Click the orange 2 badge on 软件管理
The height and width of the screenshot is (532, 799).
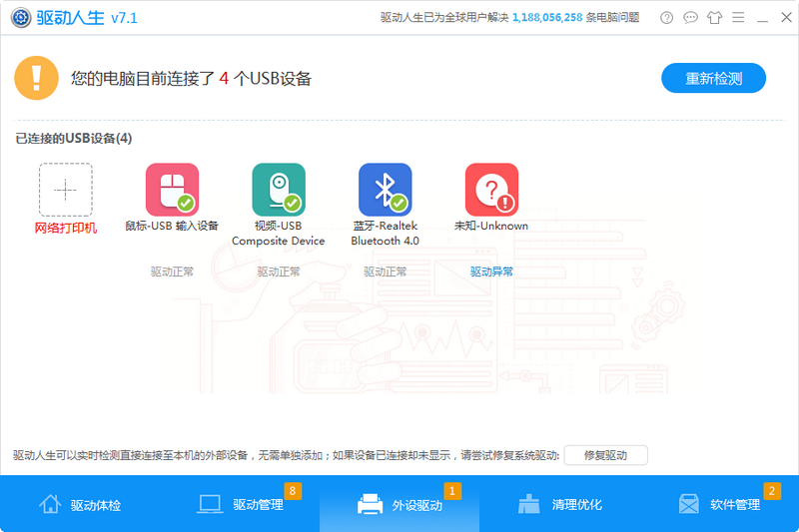(772, 491)
